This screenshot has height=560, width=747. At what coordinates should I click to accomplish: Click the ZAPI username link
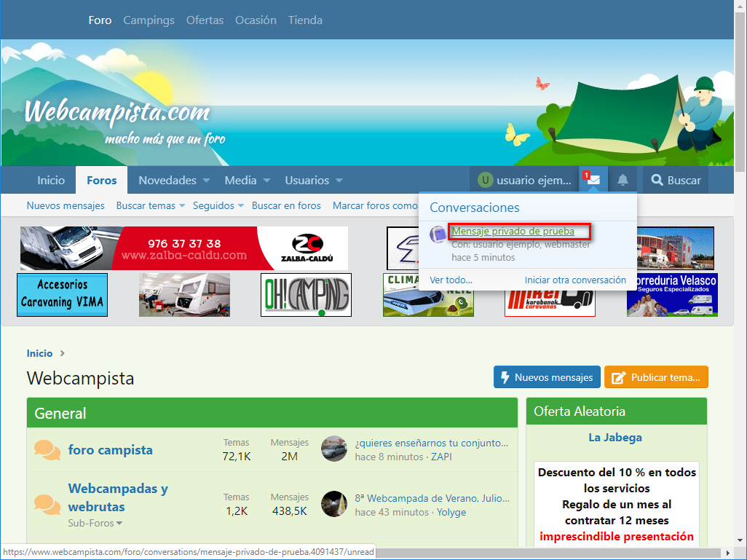click(442, 457)
